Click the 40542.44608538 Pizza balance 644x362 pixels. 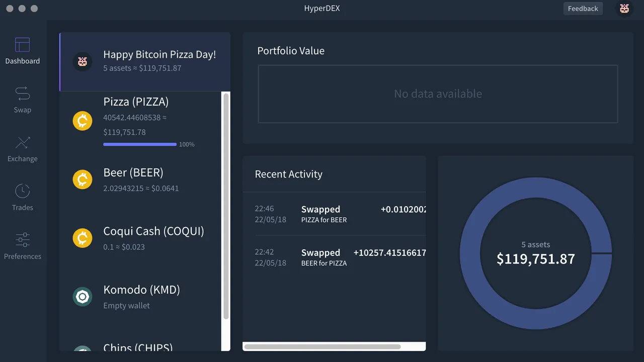[x=132, y=117]
